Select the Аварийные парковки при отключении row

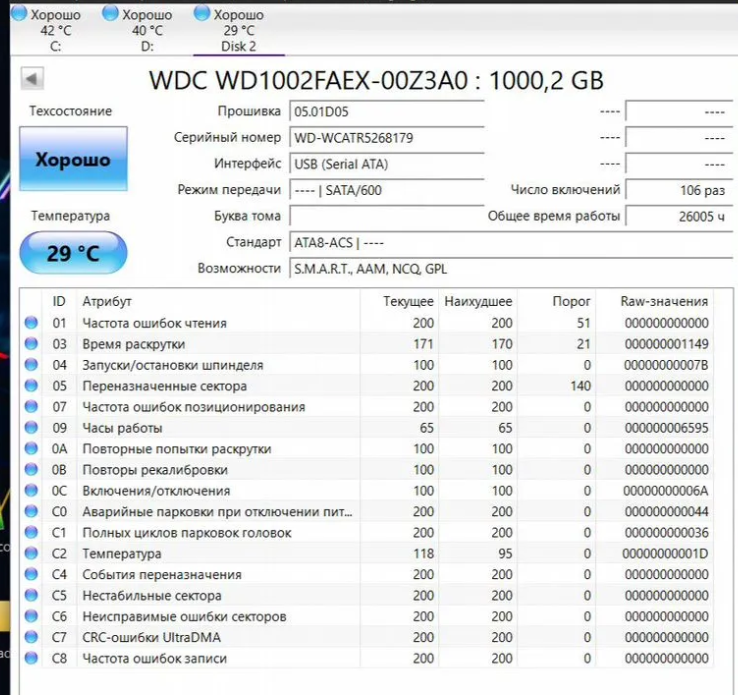(367, 511)
